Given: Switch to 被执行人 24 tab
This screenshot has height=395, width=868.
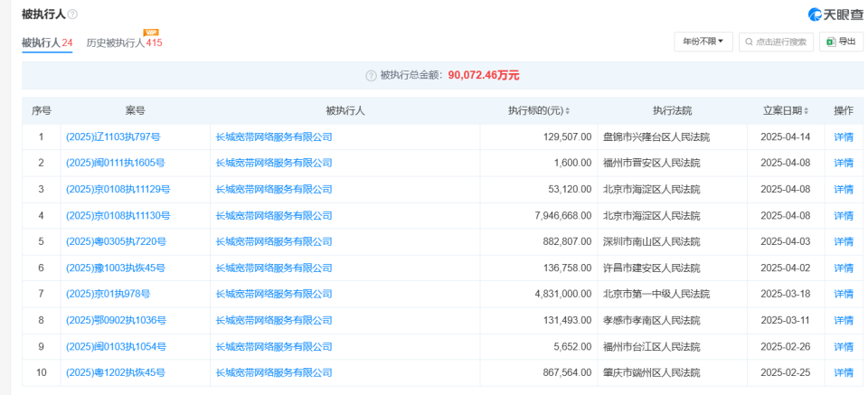Looking at the screenshot, I should click(47, 42).
